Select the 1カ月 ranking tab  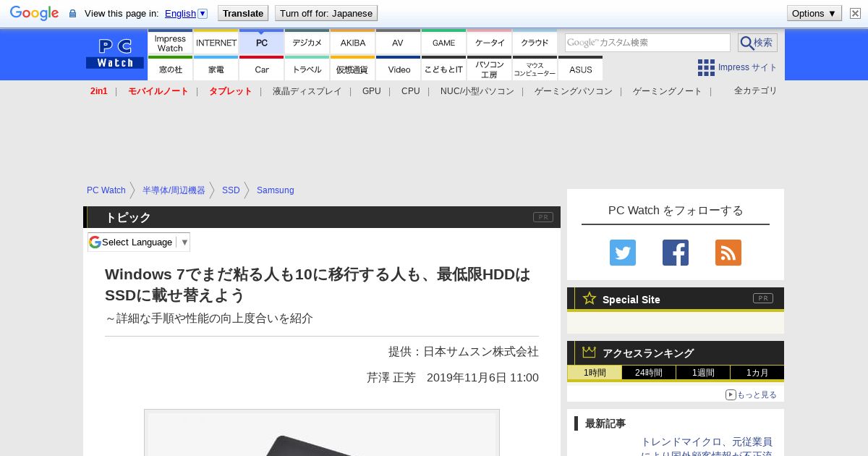coord(757,373)
